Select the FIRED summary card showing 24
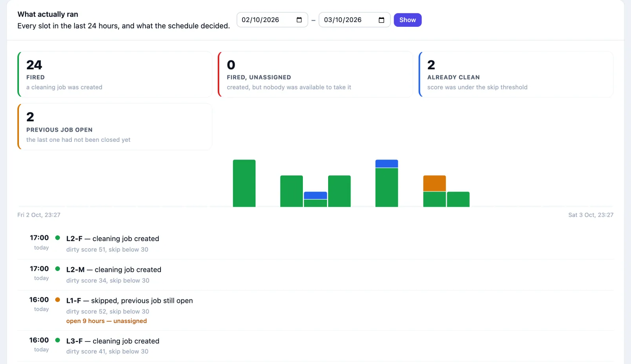Image resolution: width=631 pixels, height=364 pixels. [x=115, y=74]
